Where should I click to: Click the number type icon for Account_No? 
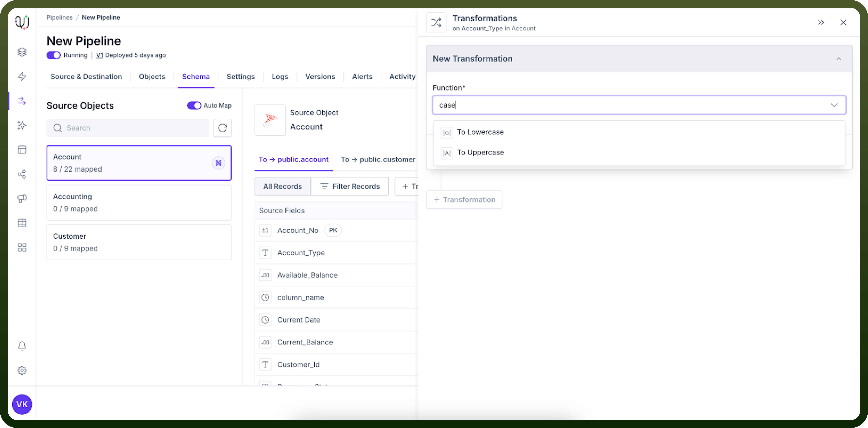(265, 230)
